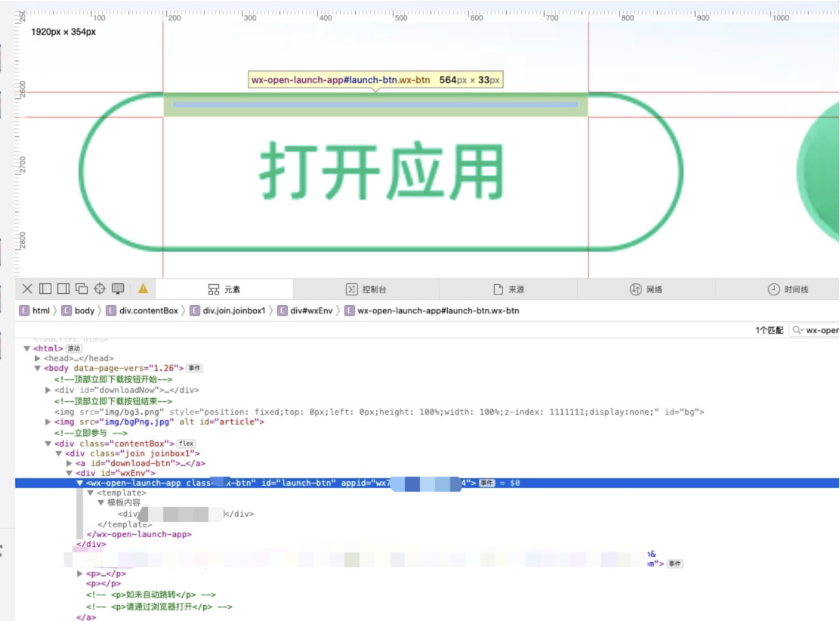Collapse the html node

(26, 348)
